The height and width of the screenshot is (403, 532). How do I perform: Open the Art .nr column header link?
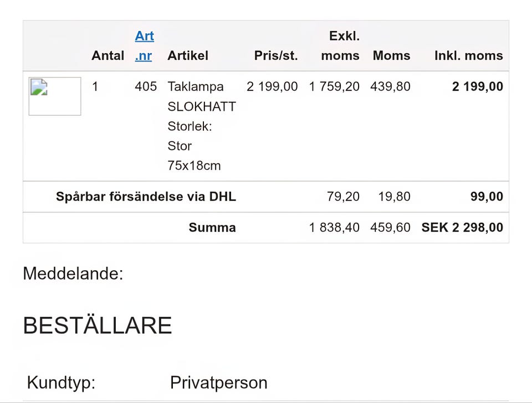click(x=144, y=45)
